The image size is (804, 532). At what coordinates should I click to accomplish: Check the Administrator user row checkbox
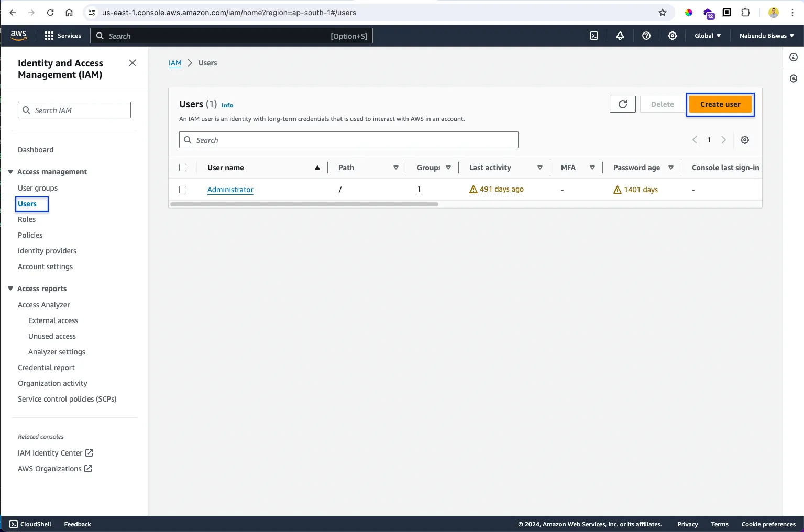(x=183, y=190)
